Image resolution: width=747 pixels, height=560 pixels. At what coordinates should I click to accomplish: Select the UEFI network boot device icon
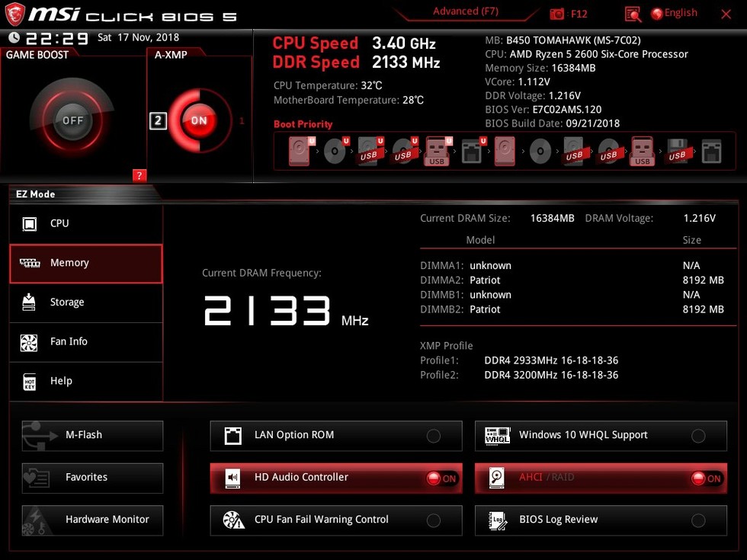tap(473, 151)
